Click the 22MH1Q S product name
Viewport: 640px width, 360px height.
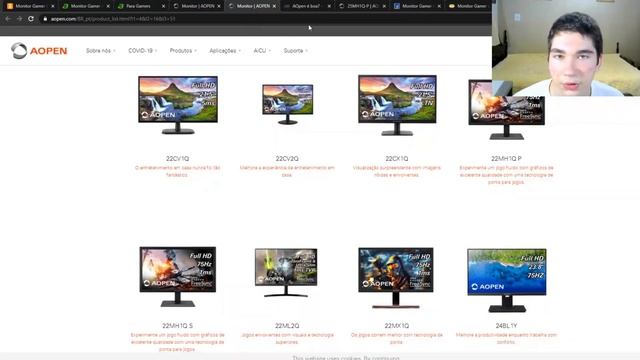[178, 326]
